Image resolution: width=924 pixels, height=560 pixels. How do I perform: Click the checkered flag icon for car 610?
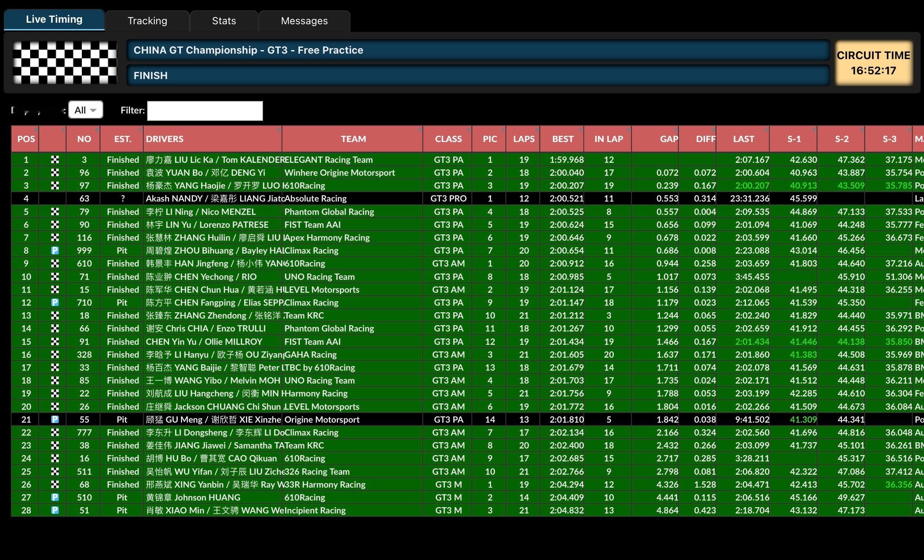(55, 263)
